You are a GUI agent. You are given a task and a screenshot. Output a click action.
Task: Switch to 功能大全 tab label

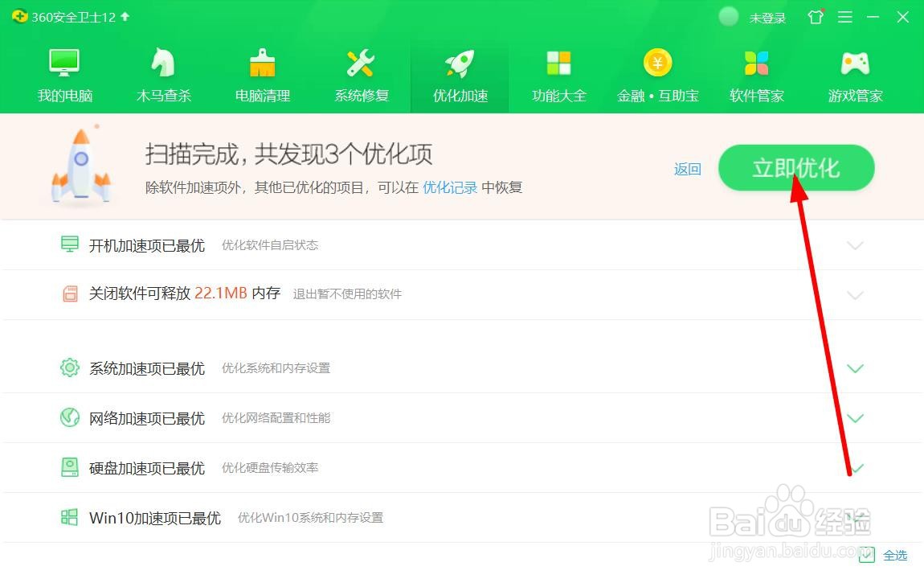pos(559,96)
